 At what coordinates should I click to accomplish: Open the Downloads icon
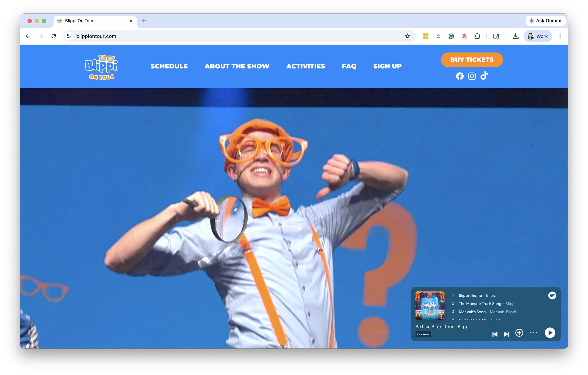[516, 36]
